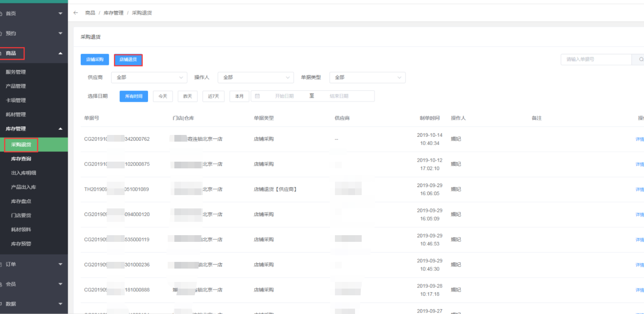Open the 单据类型 dropdown
The width and height of the screenshot is (644, 314).
tap(367, 77)
